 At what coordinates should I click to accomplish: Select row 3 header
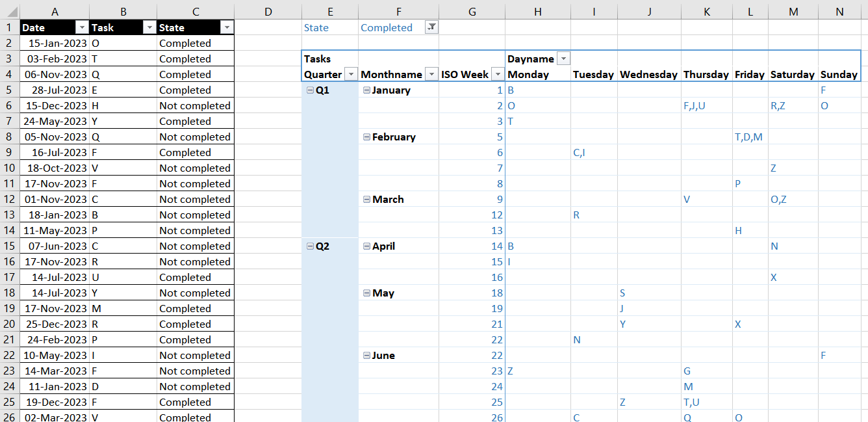(x=10, y=59)
